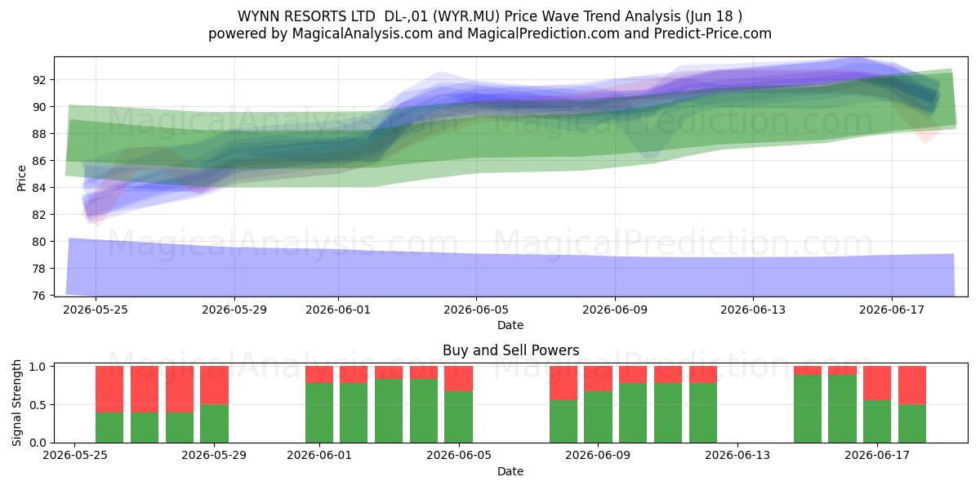Click signal strength tick 0.0

point(39,443)
